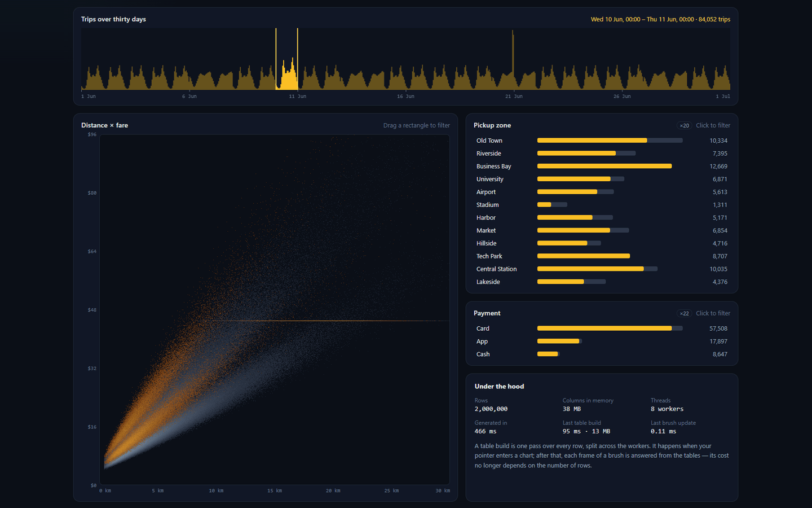Image resolution: width=812 pixels, height=508 pixels.
Task: Filter by Riverside pickup zone
Action: pyautogui.click(x=602, y=154)
